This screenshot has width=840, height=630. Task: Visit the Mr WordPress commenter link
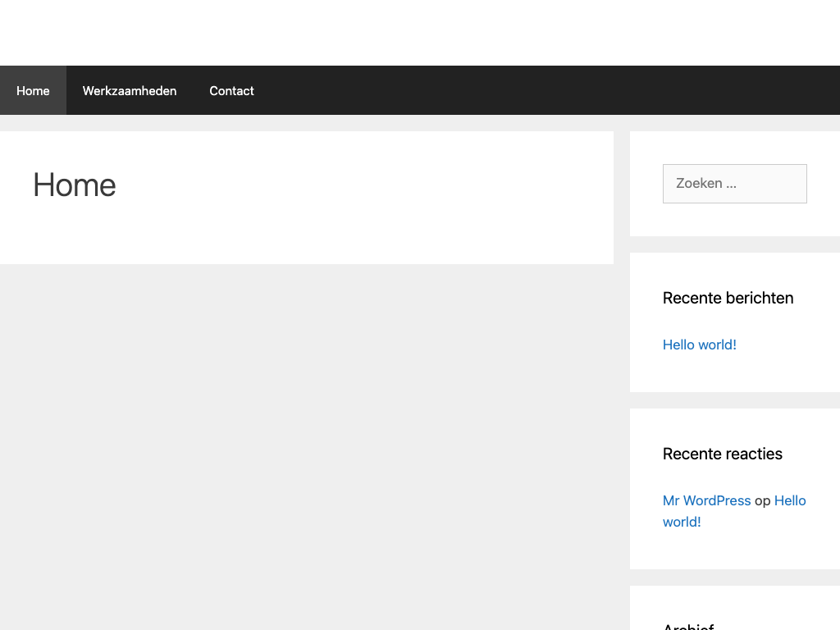[x=706, y=500]
